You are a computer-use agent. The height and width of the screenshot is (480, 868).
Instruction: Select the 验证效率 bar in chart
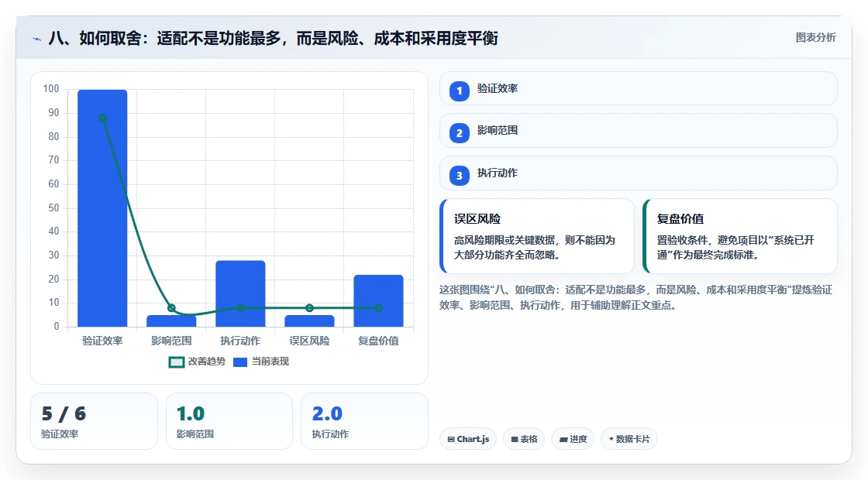(102, 208)
